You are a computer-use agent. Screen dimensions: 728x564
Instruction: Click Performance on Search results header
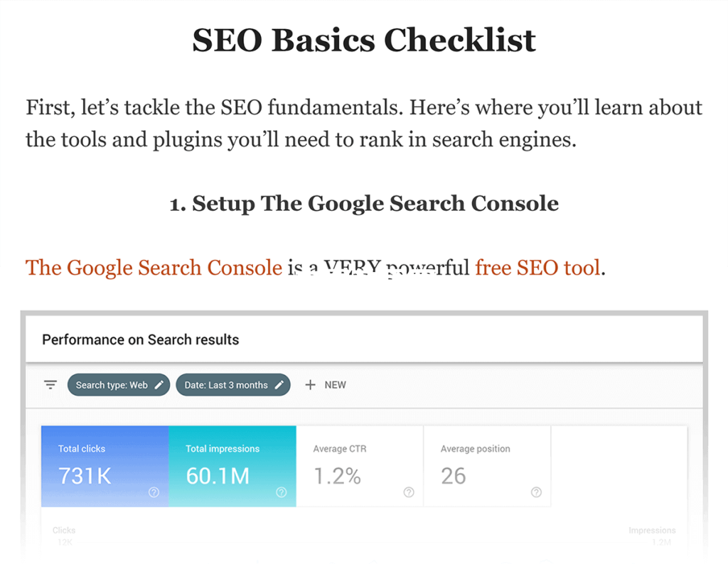point(140,340)
